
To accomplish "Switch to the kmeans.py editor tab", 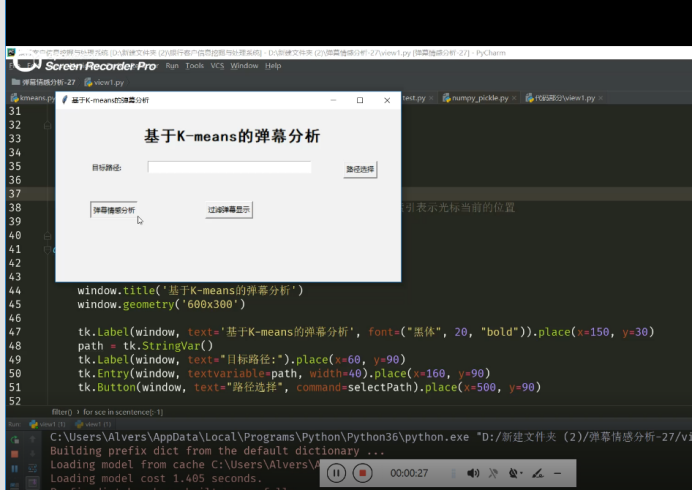I will 33,98.
